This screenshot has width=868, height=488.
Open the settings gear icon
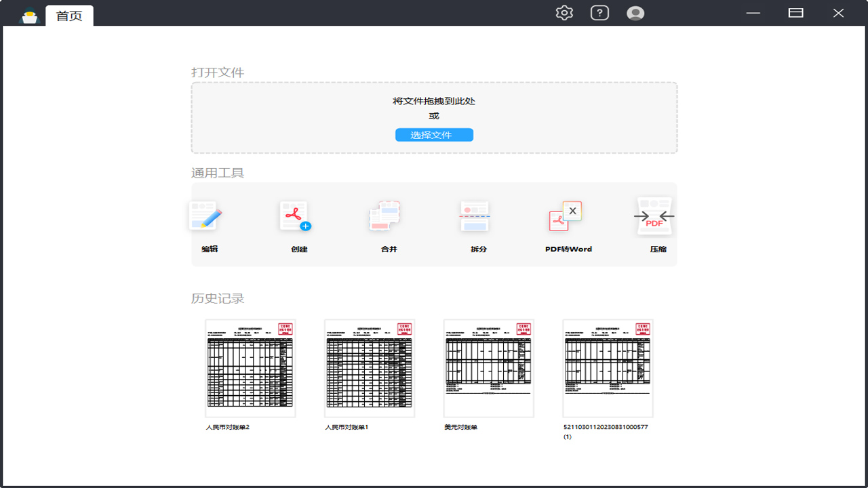(x=564, y=12)
